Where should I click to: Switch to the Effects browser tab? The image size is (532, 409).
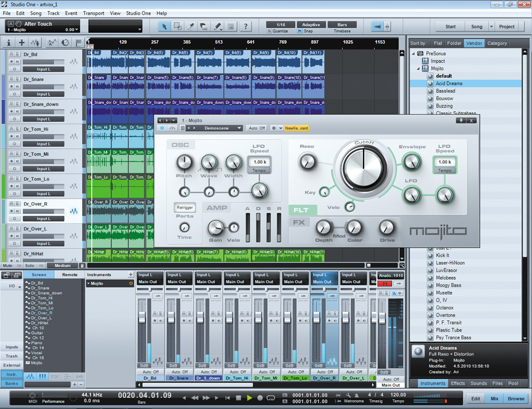coord(458,384)
